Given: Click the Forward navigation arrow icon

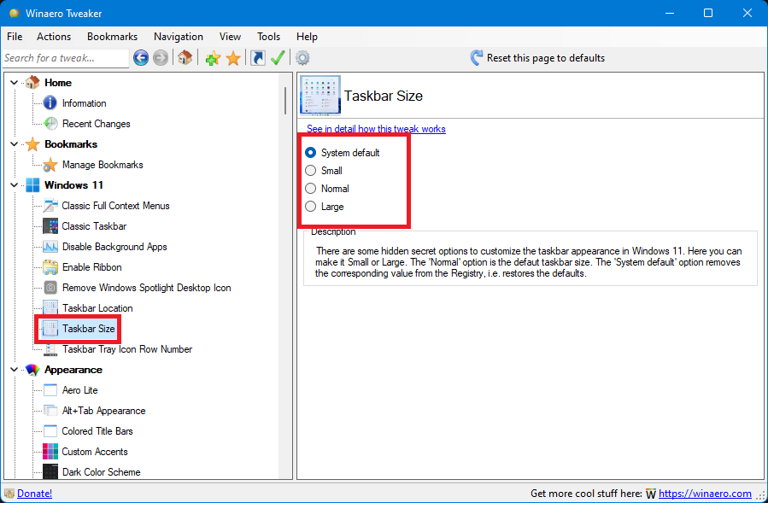Looking at the screenshot, I should click(x=160, y=58).
